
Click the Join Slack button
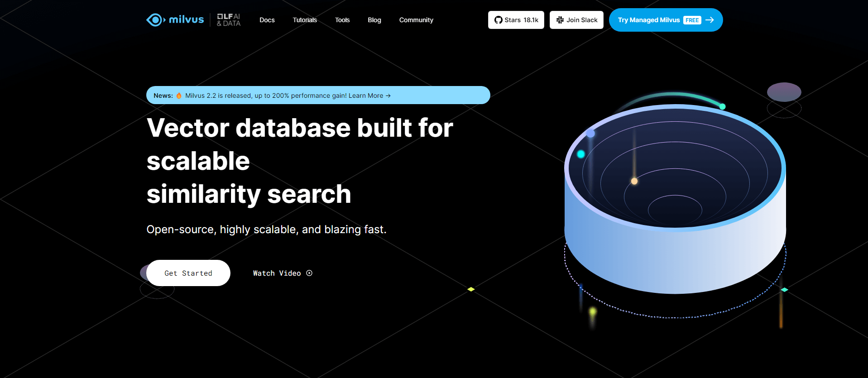click(x=576, y=20)
